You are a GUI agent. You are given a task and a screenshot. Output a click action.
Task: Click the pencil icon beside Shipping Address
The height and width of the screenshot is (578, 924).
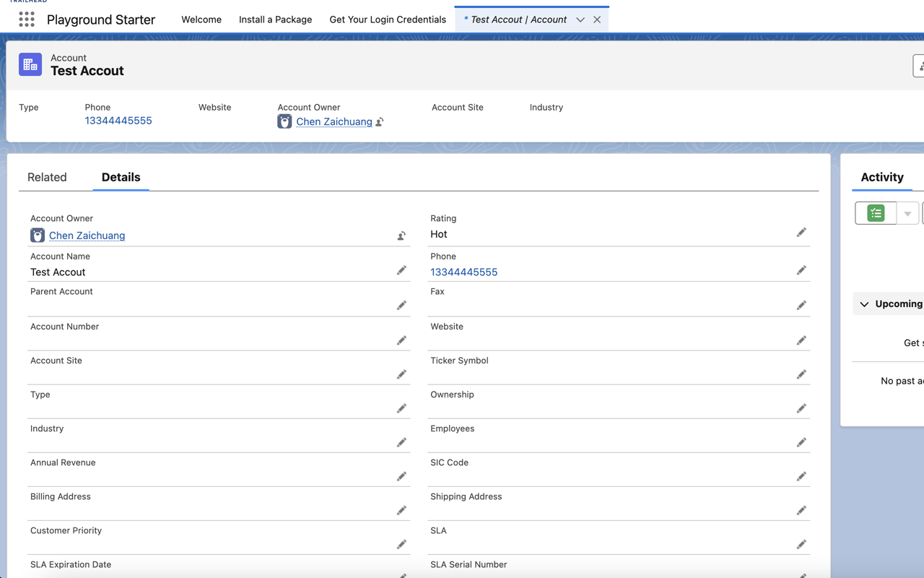point(801,510)
